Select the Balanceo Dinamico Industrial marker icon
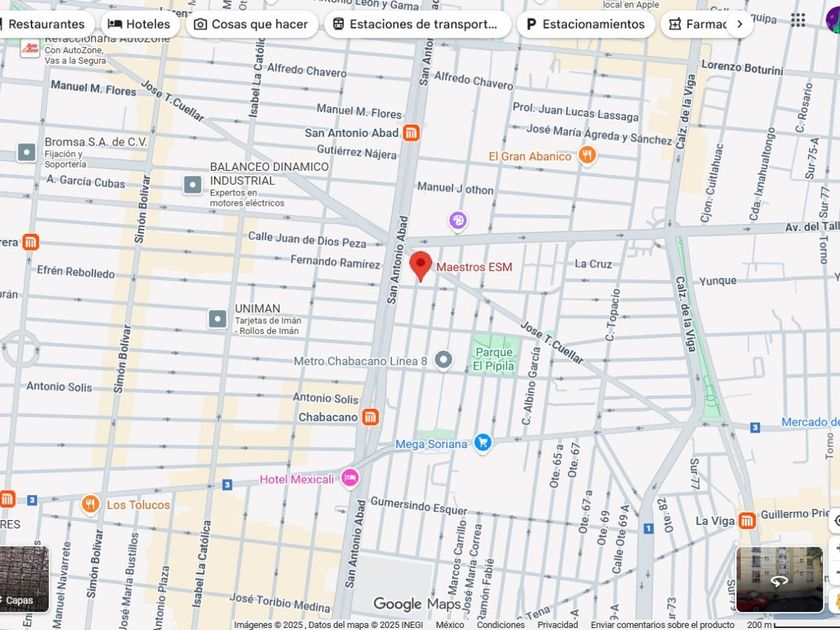The width and height of the screenshot is (840, 630). tap(193, 185)
